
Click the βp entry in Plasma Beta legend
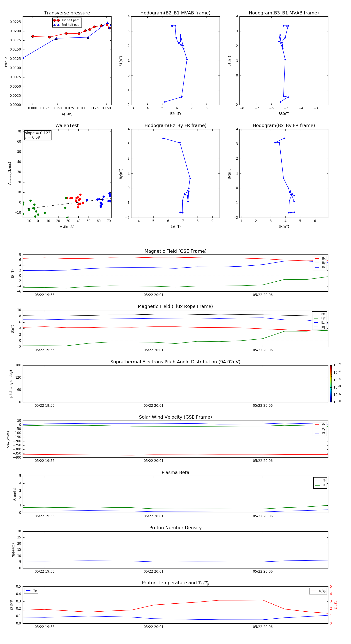point(320,480)
